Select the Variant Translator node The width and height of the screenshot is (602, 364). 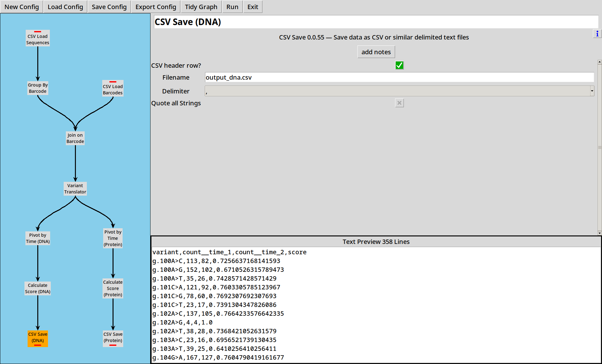point(75,189)
